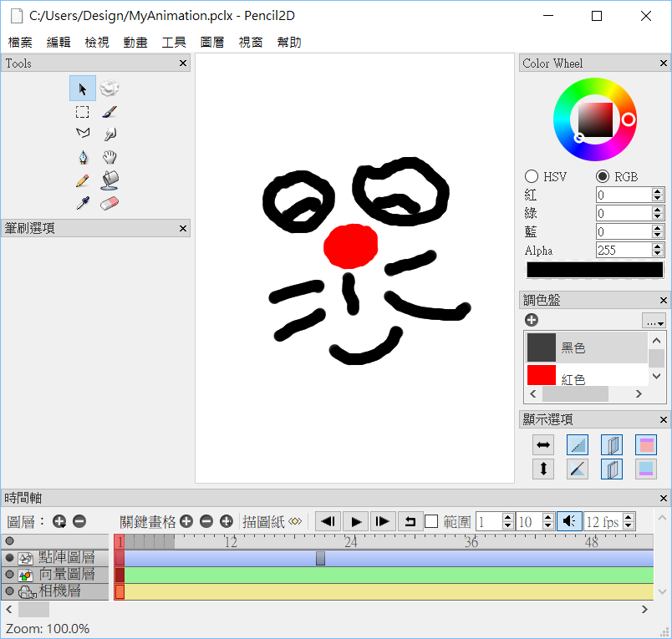Select the Brush tool
The image size is (672, 639).
pos(110,112)
